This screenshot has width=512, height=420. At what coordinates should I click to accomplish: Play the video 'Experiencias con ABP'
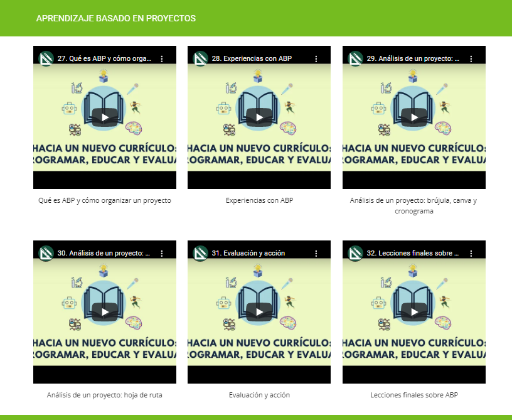(x=259, y=117)
